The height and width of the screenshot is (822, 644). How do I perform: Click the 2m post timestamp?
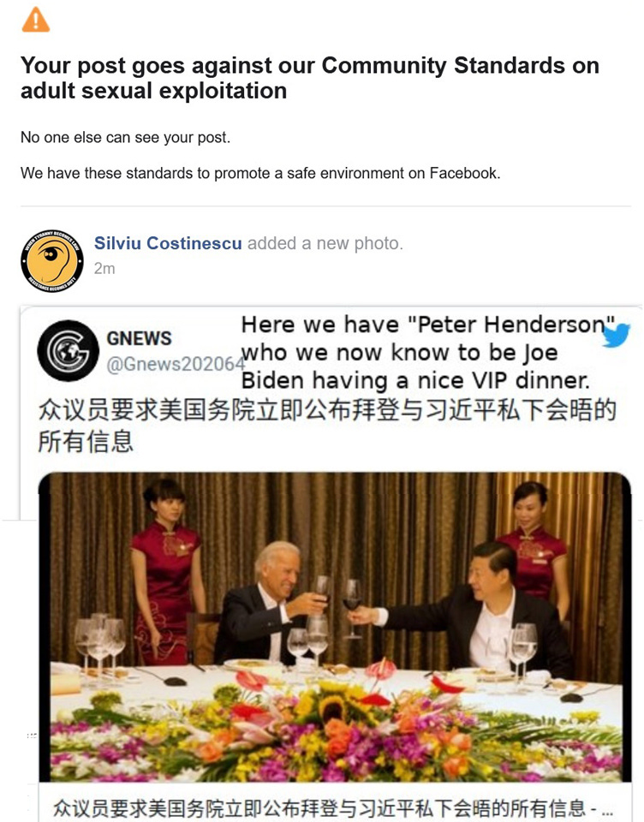(x=104, y=268)
